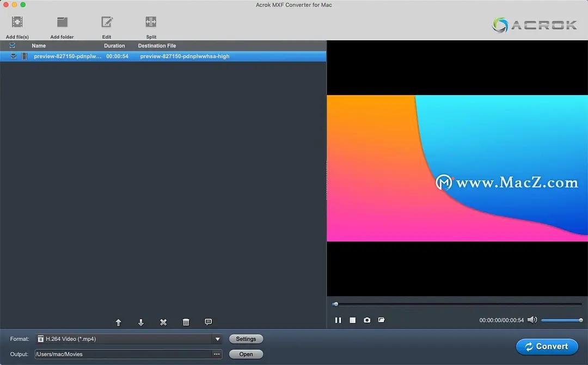Uncheck the preview-827150 file checkbox
588x365 pixels.
click(x=14, y=56)
